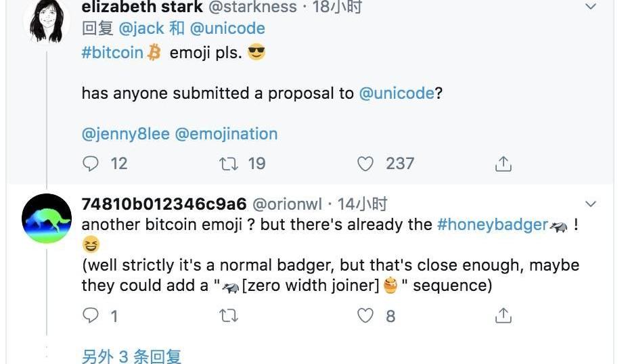Like elizabeth stark's tweet

pyautogui.click(x=365, y=164)
